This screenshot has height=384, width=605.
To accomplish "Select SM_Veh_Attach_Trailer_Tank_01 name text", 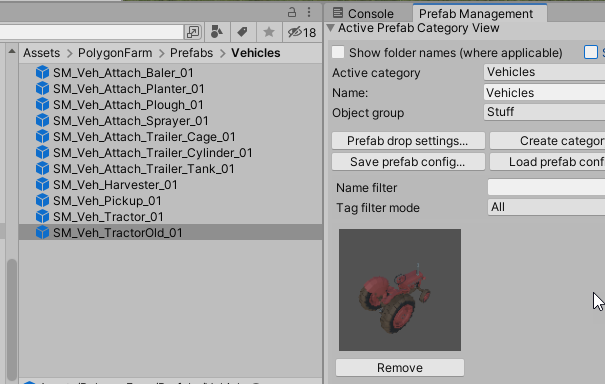I will [144, 169].
